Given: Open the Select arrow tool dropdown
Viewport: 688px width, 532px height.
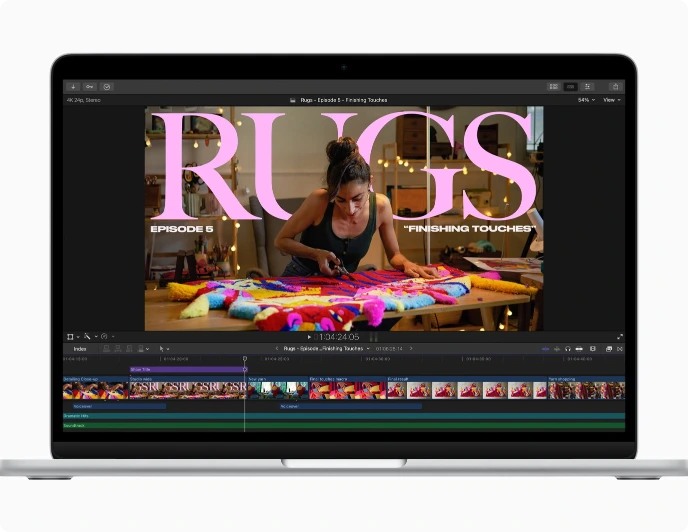Looking at the screenshot, I should (x=163, y=349).
